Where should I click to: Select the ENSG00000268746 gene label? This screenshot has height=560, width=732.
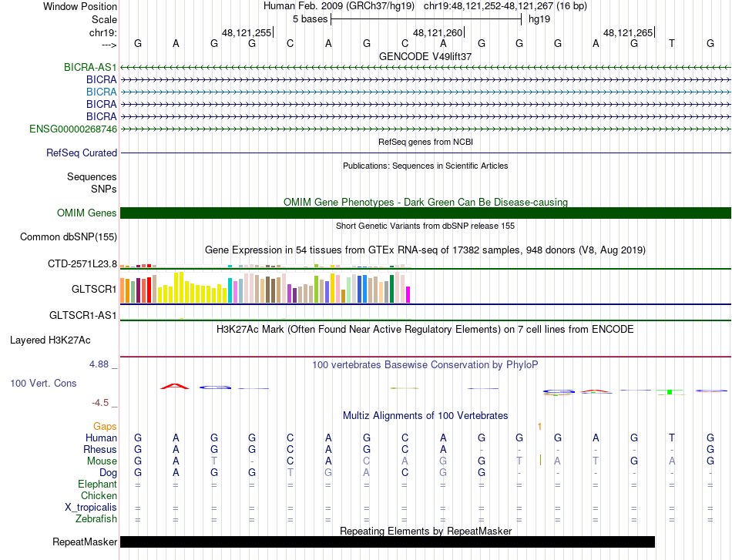tap(73, 129)
